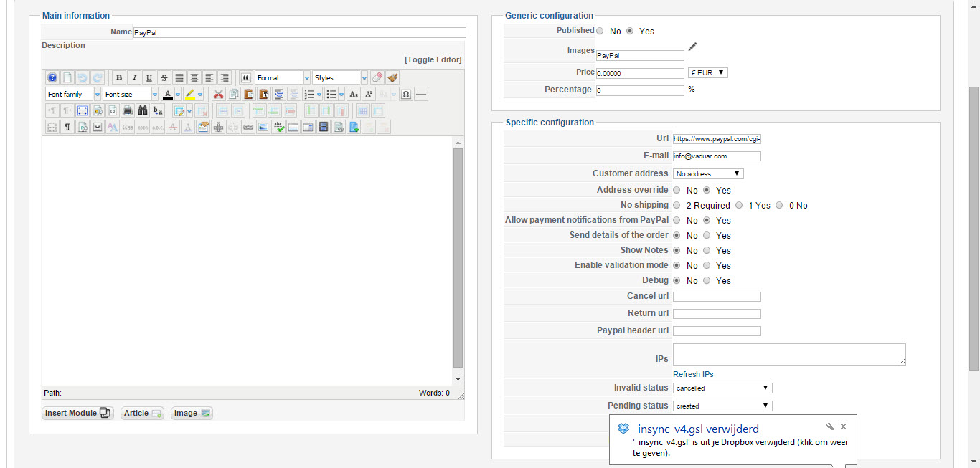Open Find with the binoculars icon
Viewport: 980px width, 468px height.
[143, 110]
